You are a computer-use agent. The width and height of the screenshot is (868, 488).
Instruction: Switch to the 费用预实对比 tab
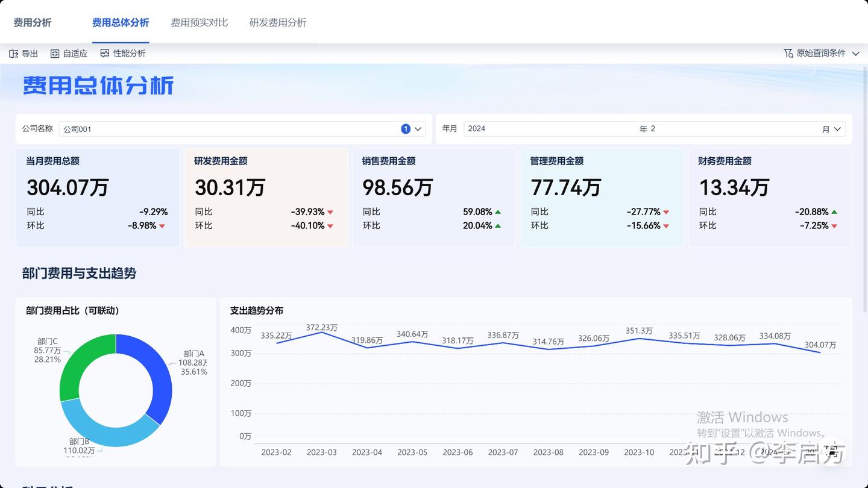click(199, 22)
